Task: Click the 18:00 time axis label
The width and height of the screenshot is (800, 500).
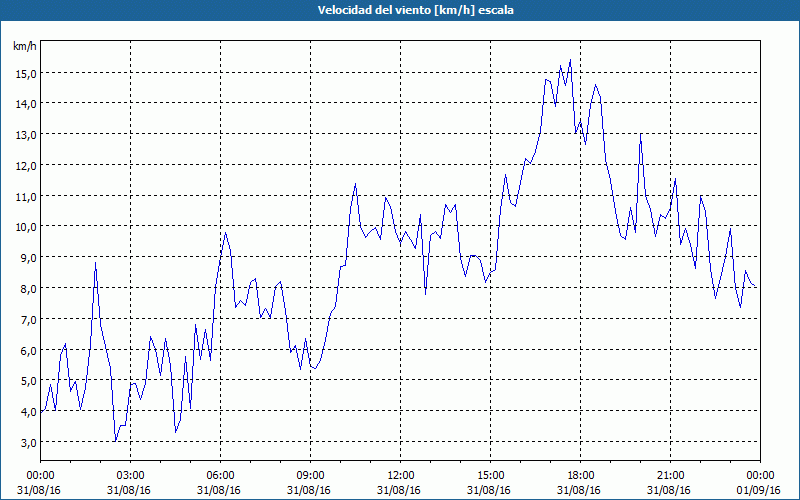Action: (x=581, y=476)
